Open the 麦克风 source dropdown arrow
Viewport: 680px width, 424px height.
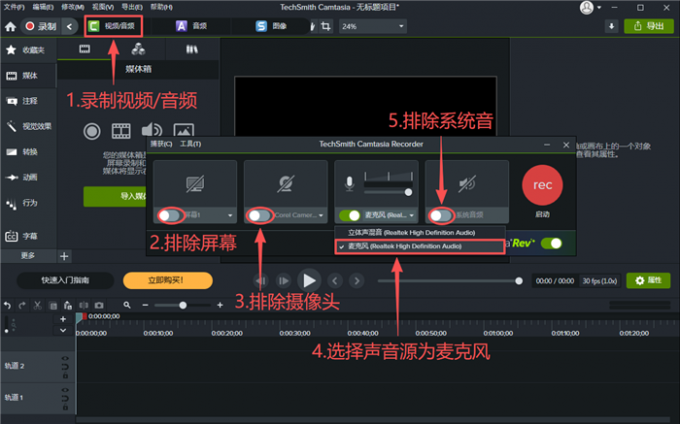tap(412, 215)
